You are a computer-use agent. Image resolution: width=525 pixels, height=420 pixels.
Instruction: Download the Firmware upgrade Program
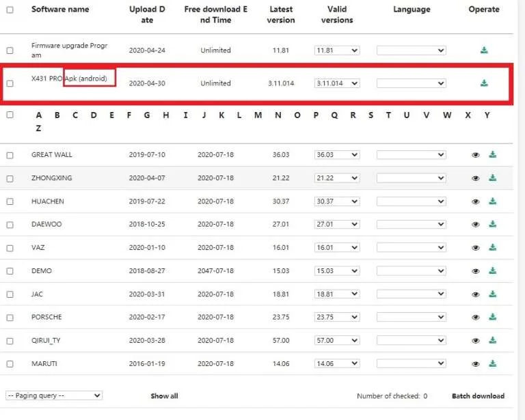(x=484, y=51)
